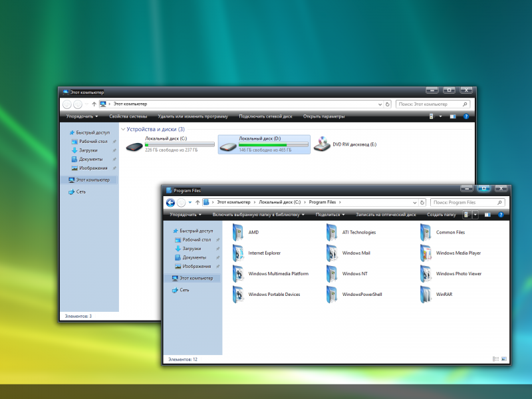The width and height of the screenshot is (532, 399).
Task: Click Подключить сетевой диск
Action: [265, 116]
